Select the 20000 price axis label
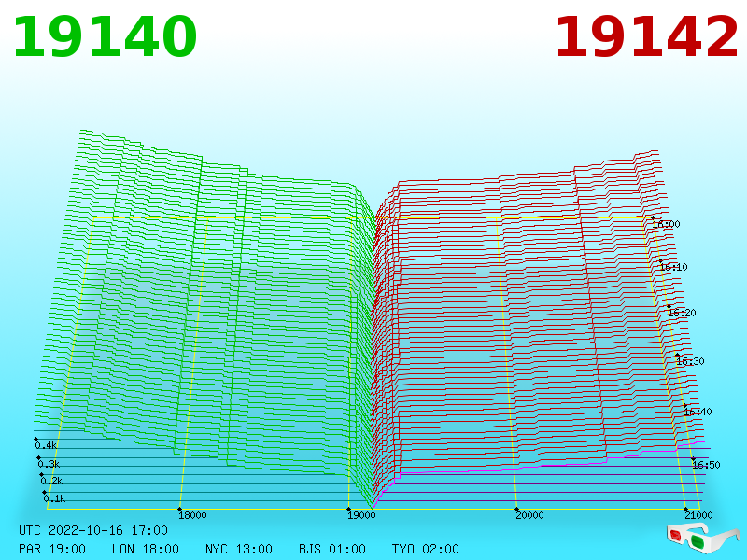The image size is (747, 560). (x=529, y=515)
